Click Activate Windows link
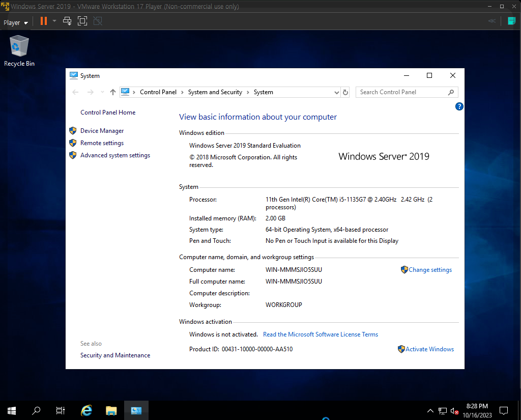 pyautogui.click(x=429, y=349)
